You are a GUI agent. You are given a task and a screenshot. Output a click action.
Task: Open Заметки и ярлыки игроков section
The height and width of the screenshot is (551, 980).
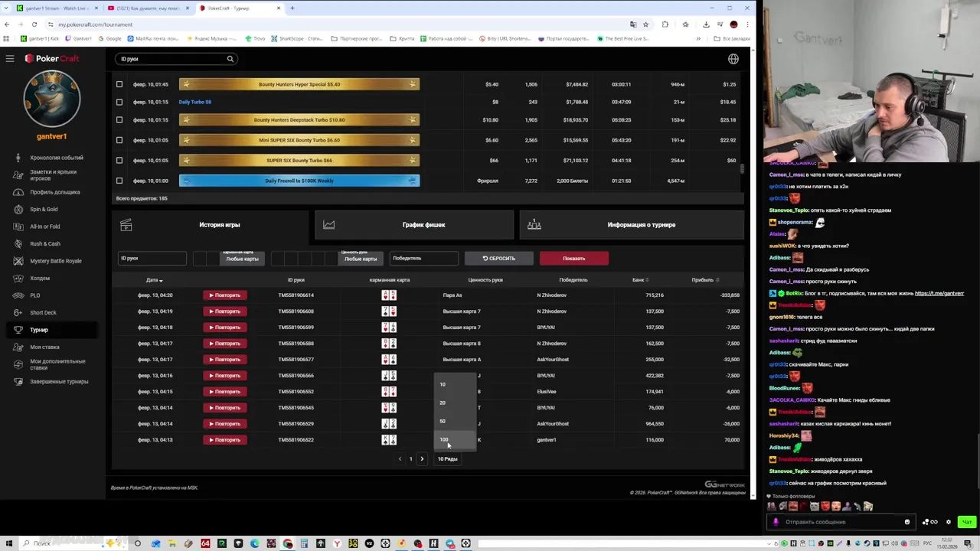coord(54,175)
